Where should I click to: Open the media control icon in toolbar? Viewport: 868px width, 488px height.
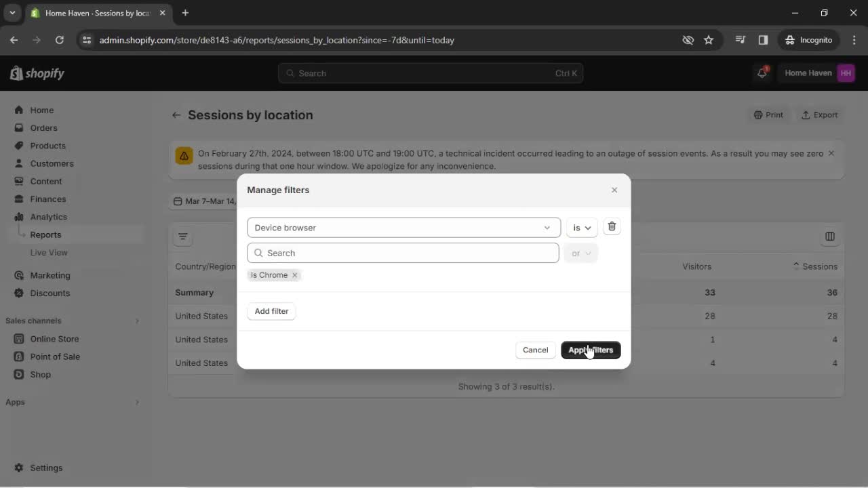(741, 40)
